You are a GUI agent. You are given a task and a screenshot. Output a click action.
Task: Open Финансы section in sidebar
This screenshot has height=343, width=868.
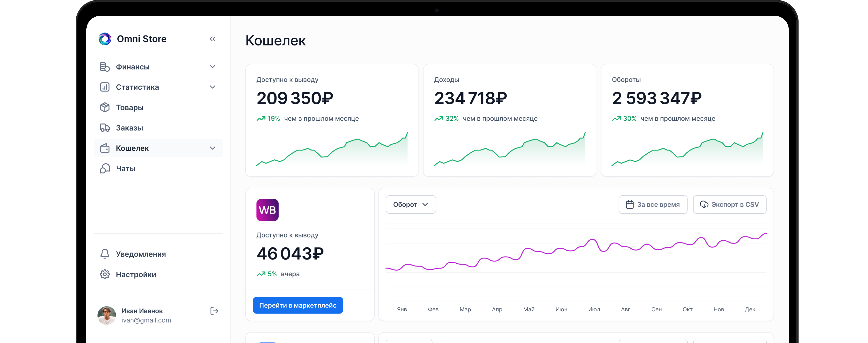click(158, 67)
